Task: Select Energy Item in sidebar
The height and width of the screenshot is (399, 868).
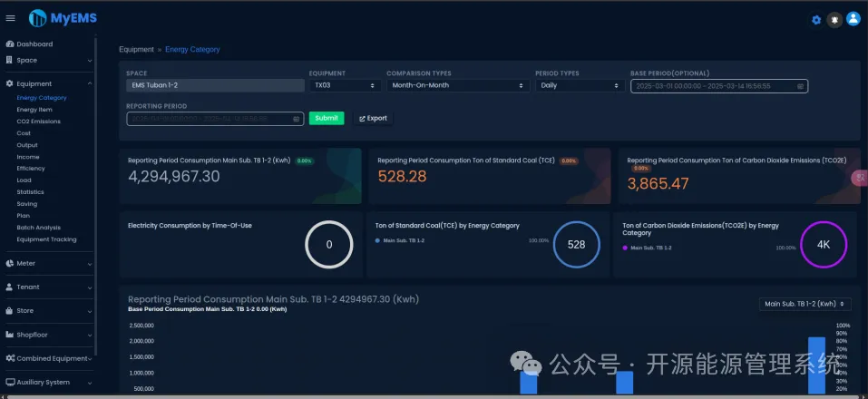Action: (x=34, y=110)
